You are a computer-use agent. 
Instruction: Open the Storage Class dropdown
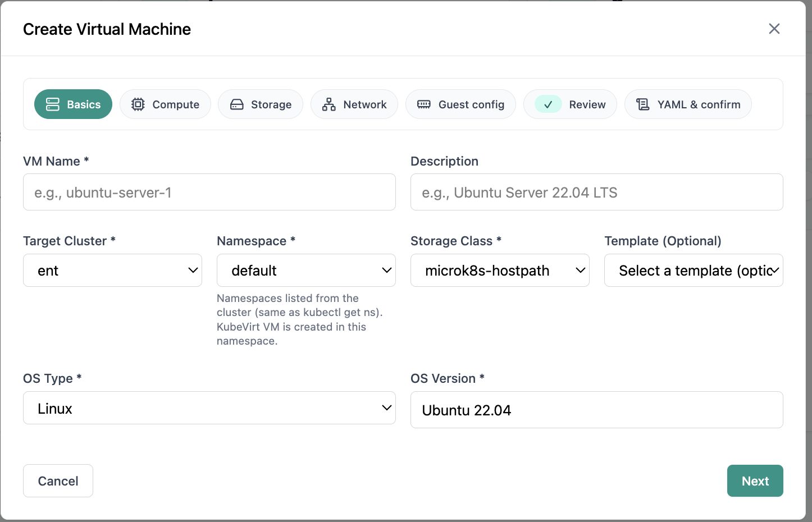point(500,271)
